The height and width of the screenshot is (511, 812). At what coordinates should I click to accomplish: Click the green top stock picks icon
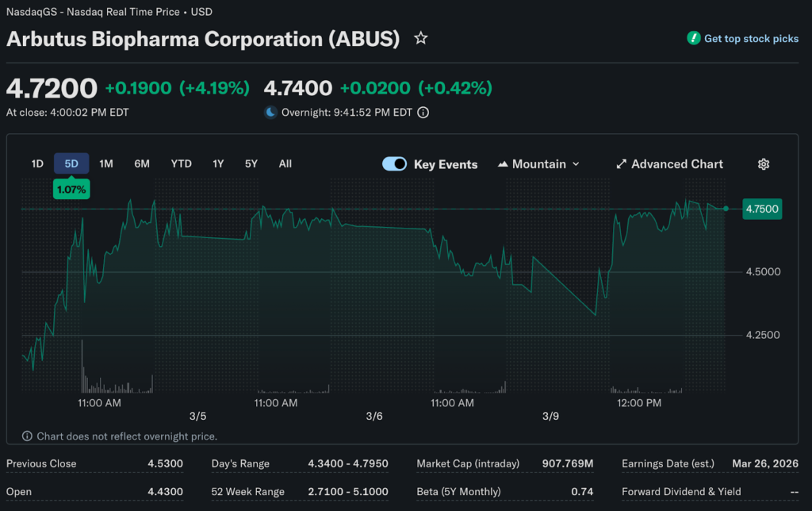point(694,38)
